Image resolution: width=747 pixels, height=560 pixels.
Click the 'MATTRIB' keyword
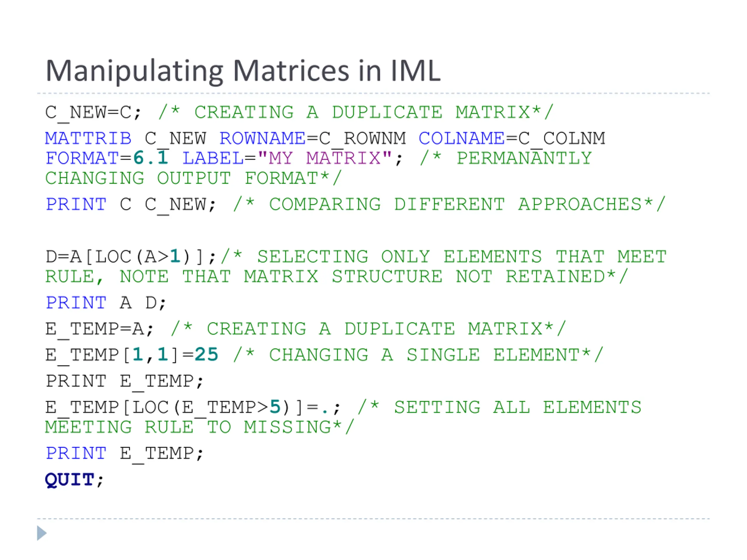(88, 139)
